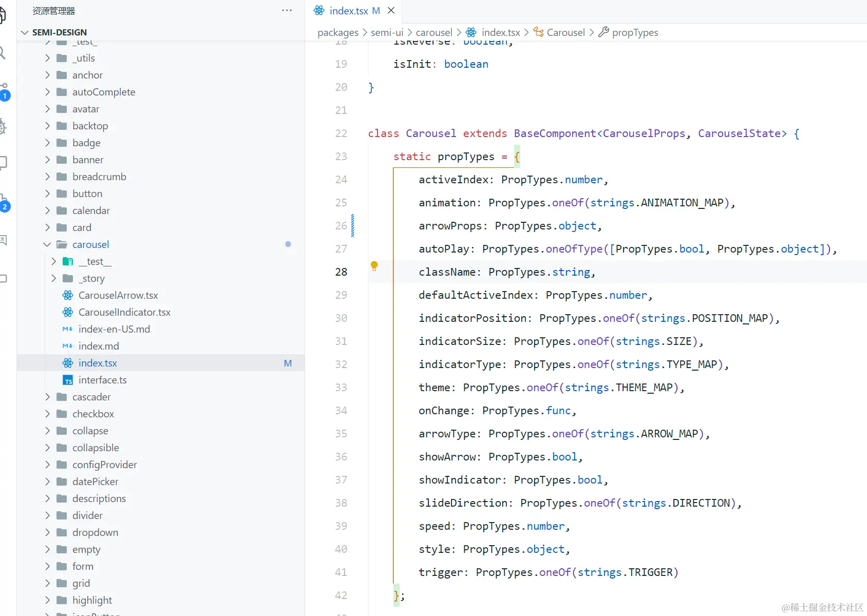This screenshot has height=616, width=867.
Task: Click the folder icon beside grid
Action: pos(62,583)
